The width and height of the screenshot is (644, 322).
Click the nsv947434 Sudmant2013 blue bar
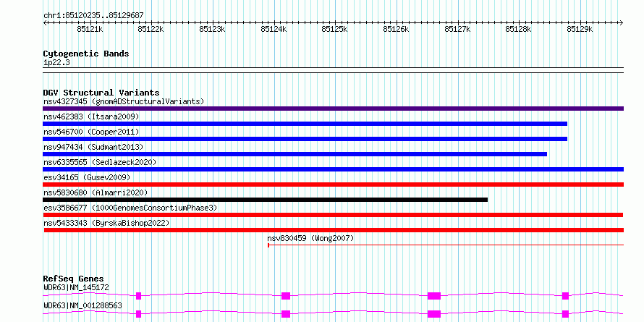pos(295,154)
